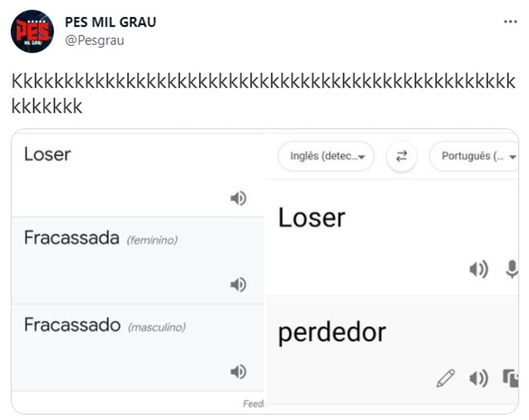
Task: Open the PES MIL GRAU display name link
Action: (x=110, y=22)
